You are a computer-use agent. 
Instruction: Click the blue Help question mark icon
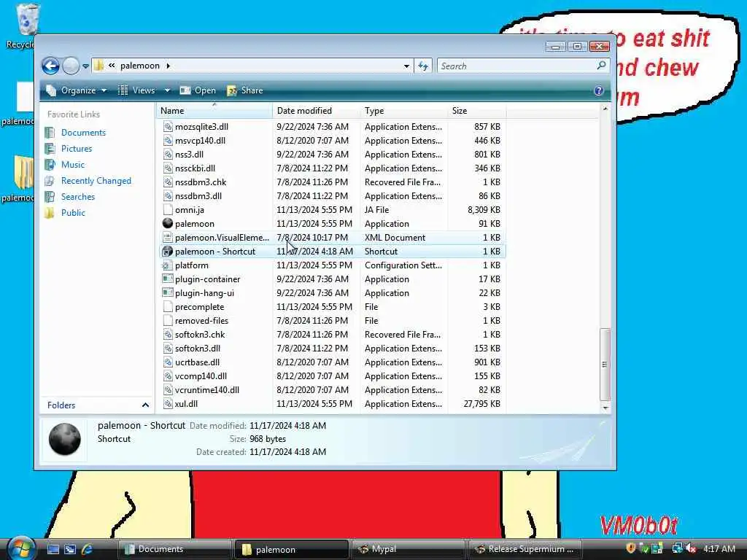599,90
